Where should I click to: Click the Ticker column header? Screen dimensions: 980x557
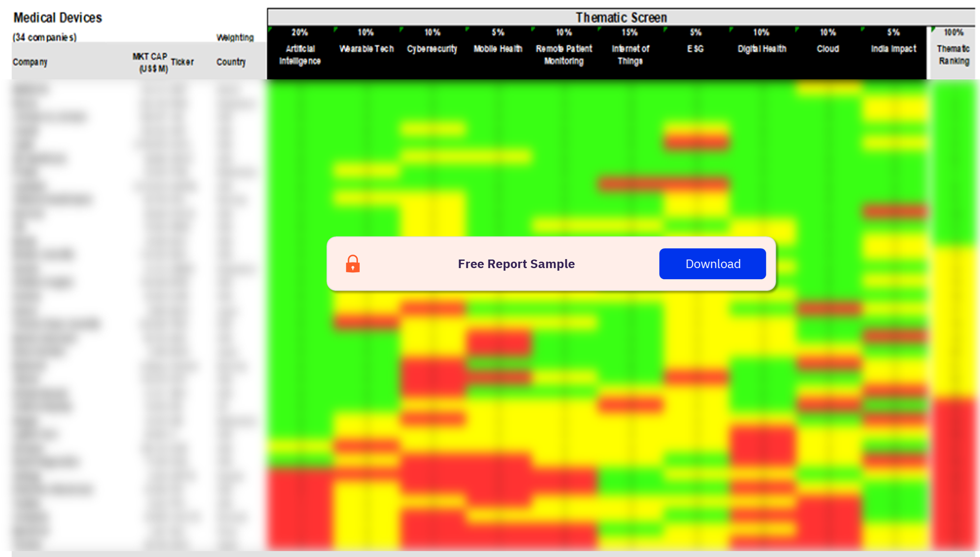(182, 62)
